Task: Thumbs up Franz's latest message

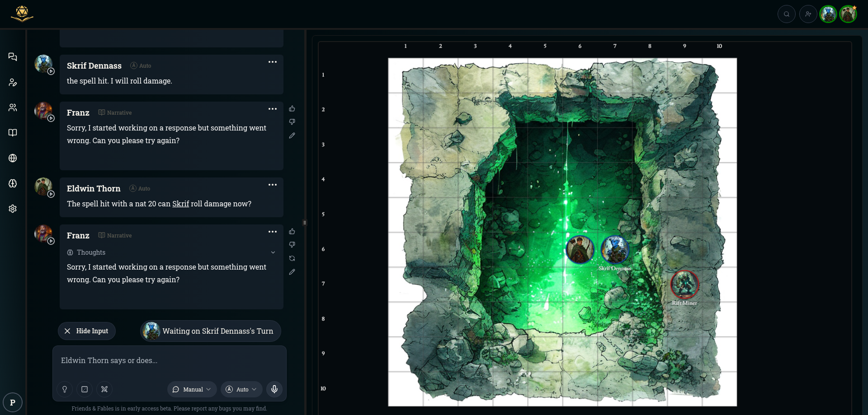Action: [292, 232]
